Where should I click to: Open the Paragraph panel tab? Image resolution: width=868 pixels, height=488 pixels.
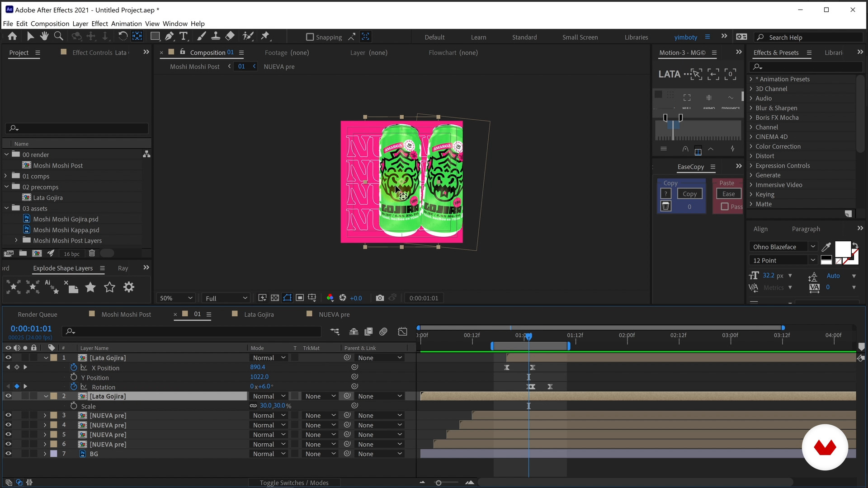pyautogui.click(x=806, y=229)
